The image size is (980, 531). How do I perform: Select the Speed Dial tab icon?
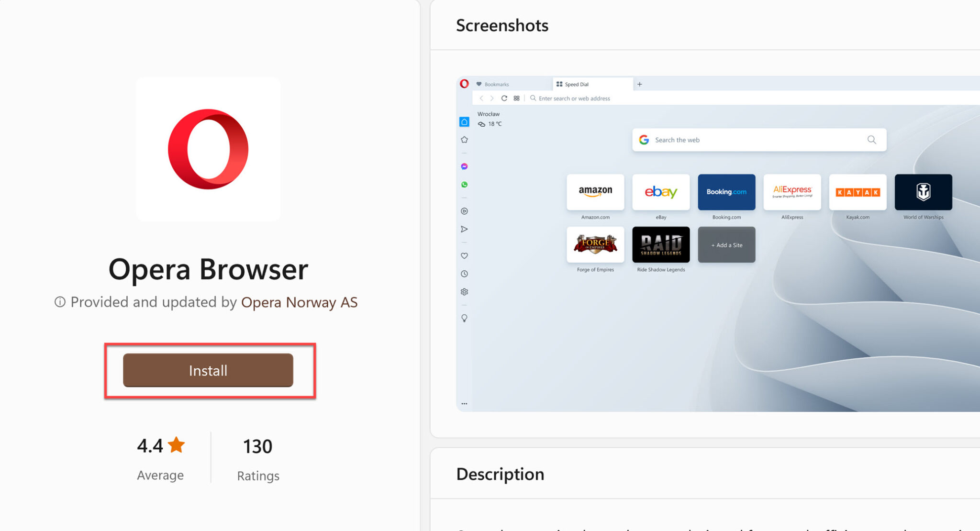(560, 84)
